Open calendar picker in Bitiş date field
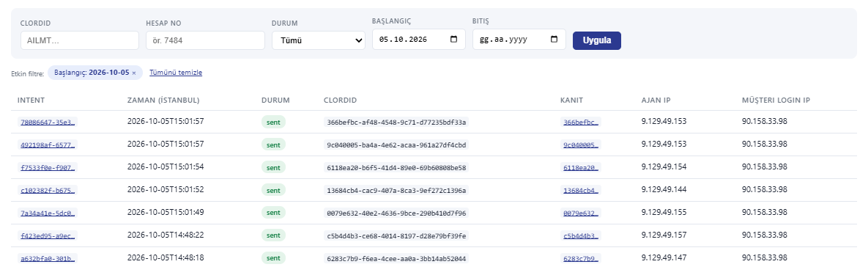The height and width of the screenshot is (267, 868). pyautogui.click(x=554, y=40)
